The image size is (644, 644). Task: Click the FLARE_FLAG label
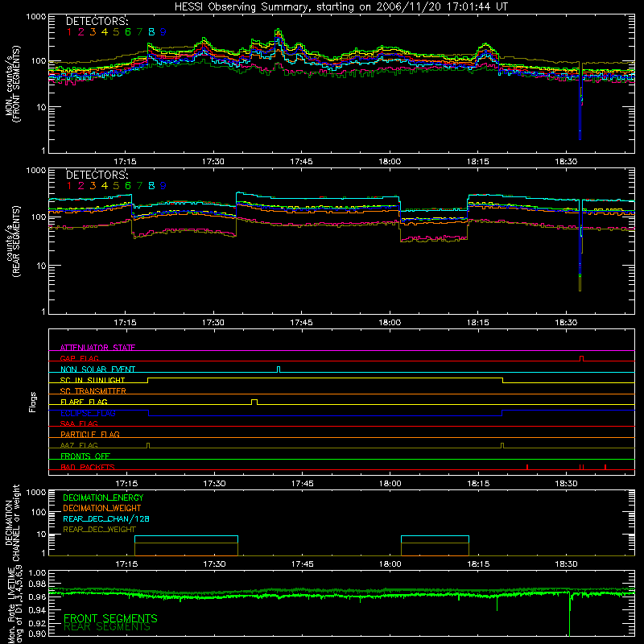(x=84, y=402)
